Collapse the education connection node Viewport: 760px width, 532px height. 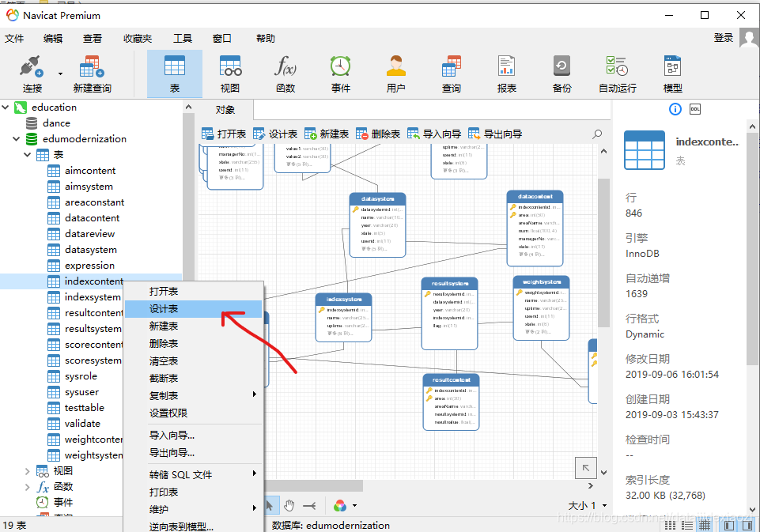coord(6,107)
